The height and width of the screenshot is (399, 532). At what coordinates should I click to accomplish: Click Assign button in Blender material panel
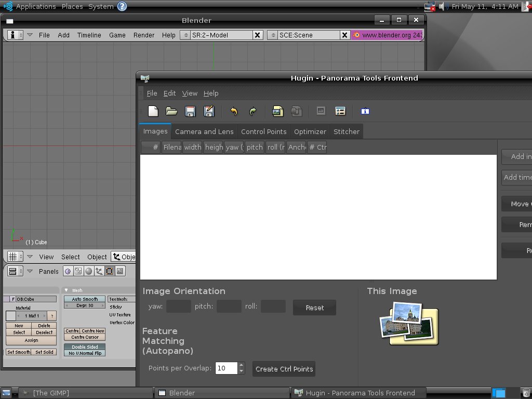(x=31, y=340)
